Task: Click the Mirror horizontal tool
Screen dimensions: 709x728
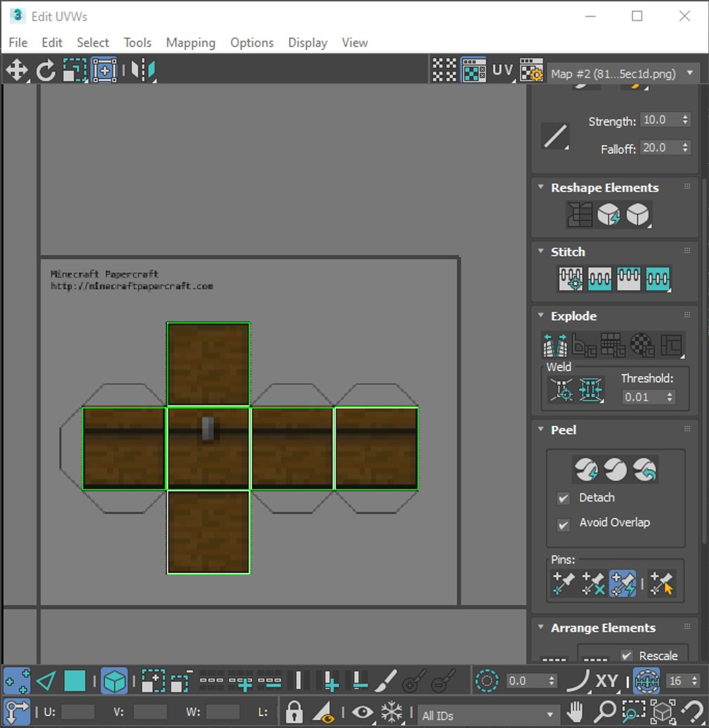Action: click(x=143, y=71)
